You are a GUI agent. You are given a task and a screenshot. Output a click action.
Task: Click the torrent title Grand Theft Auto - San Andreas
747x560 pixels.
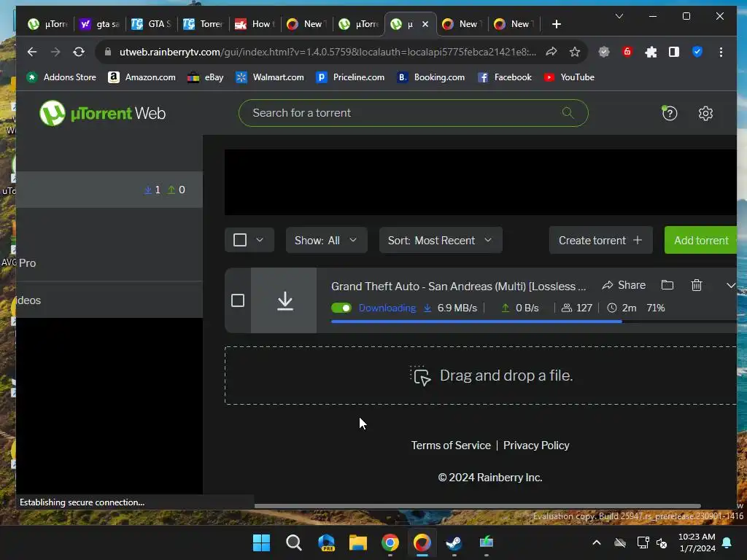(x=458, y=286)
